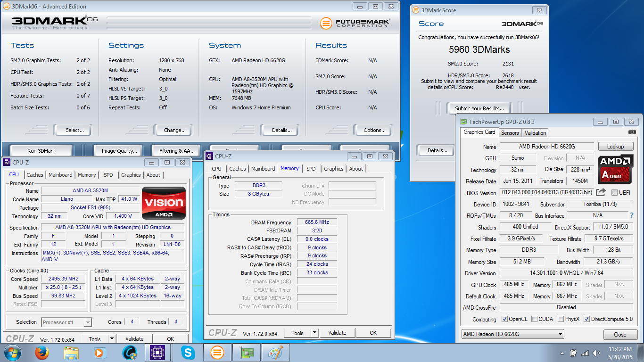Switch to the orange 3DMark taskbar icon
Screen dimensions: 644x362
pos(217,353)
